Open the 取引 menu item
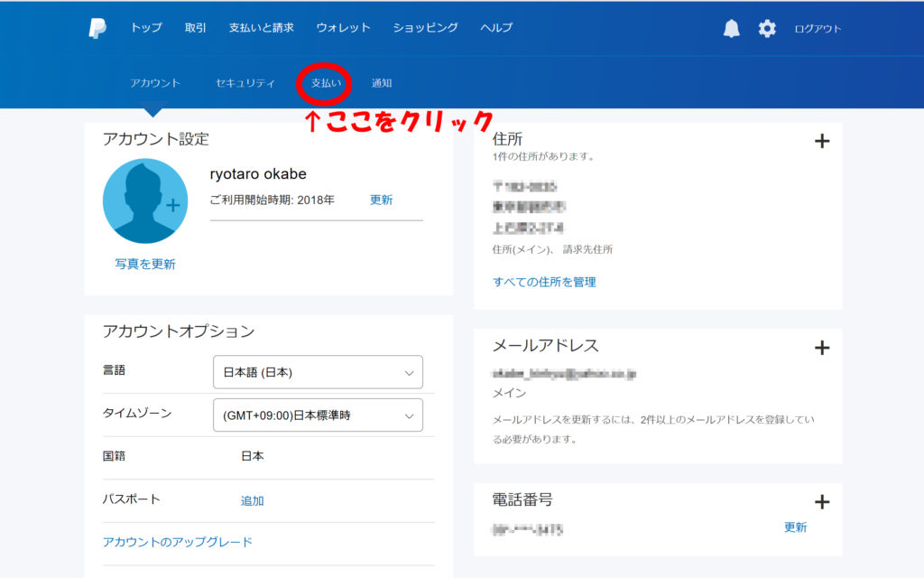The height and width of the screenshot is (578, 924). 196,28
